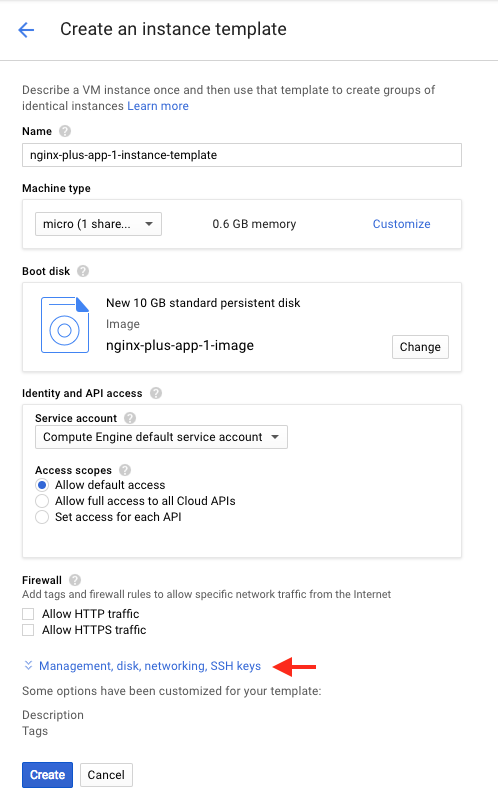
Task: Click the Firewall help icon
Action: [75, 580]
